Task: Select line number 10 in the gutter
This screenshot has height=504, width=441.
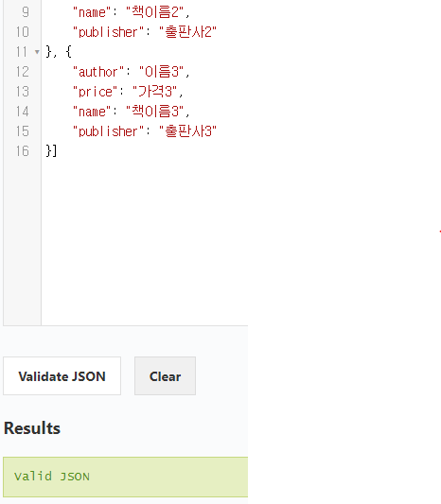Action: (x=23, y=32)
